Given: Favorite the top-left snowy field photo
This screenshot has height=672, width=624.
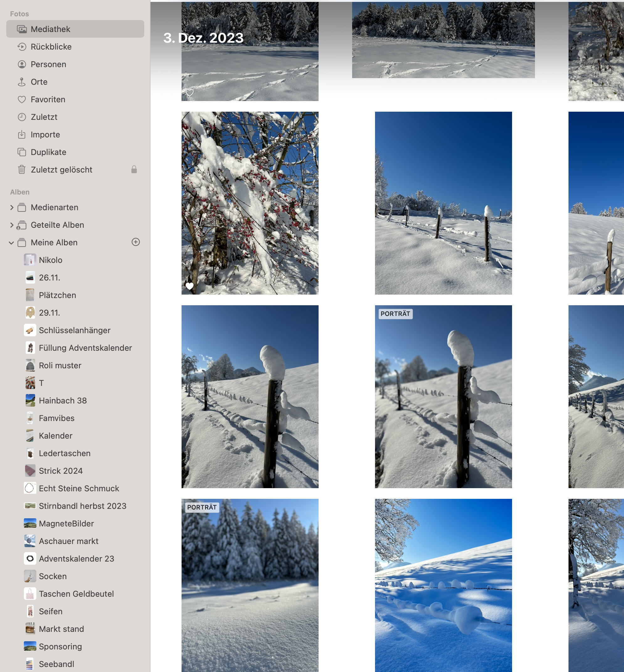Looking at the screenshot, I should (x=190, y=92).
